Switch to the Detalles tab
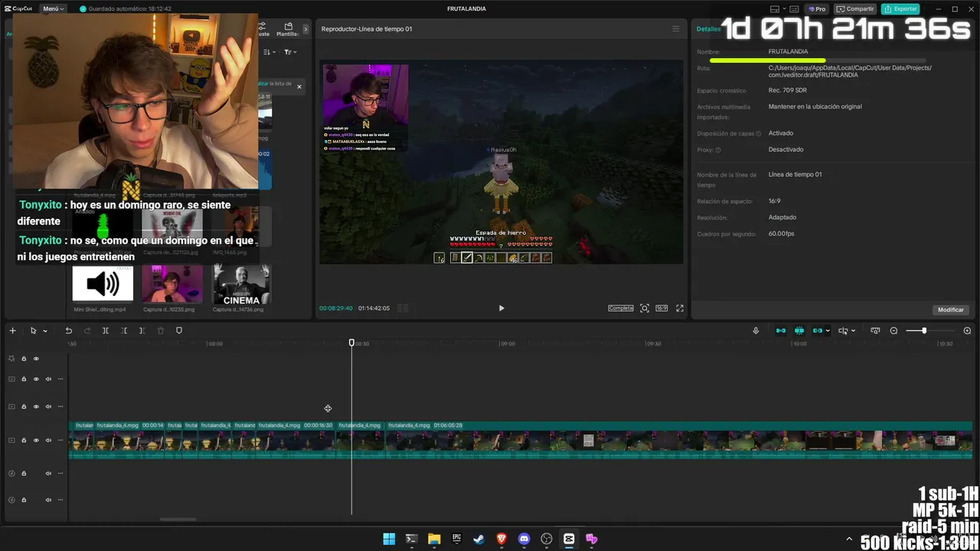This screenshot has height=551, width=980. click(708, 29)
